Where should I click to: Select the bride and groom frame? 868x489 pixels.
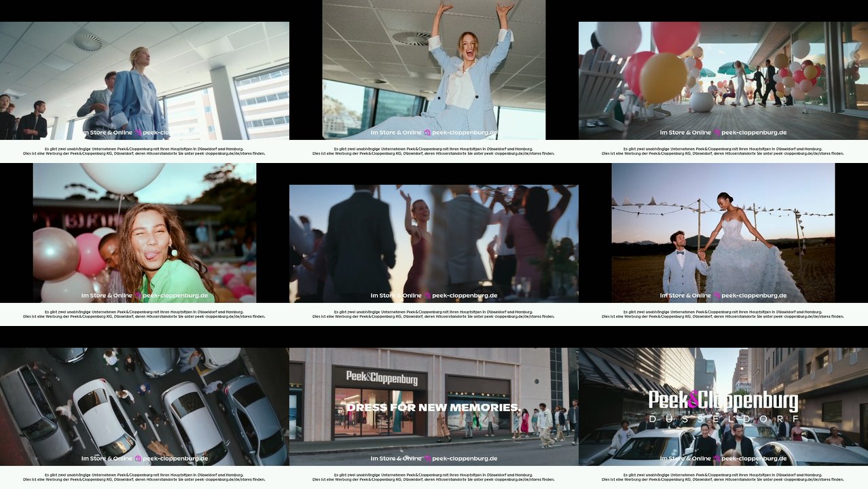click(723, 233)
